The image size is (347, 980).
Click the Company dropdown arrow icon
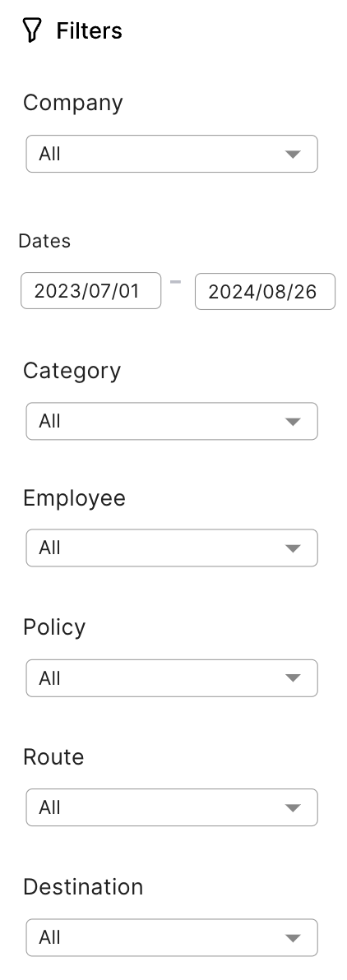coord(293,155)
